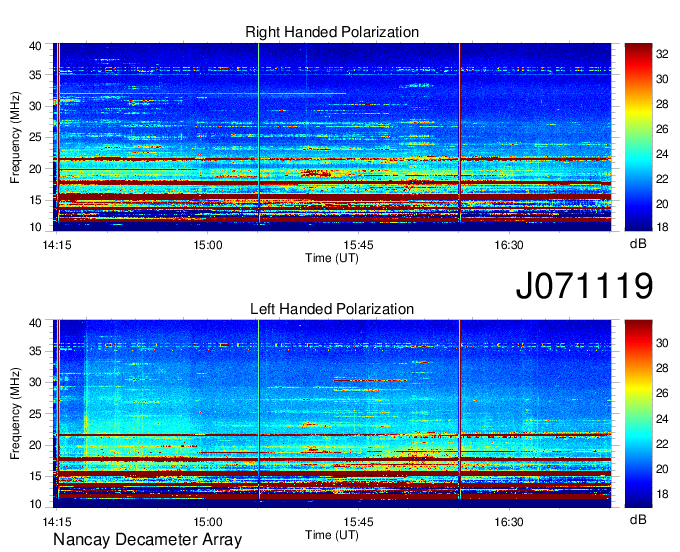This screenshot has height=552, width=680.
Task: Click the 40 MHz tick on bottom plot
Action: tap(35, 323)
